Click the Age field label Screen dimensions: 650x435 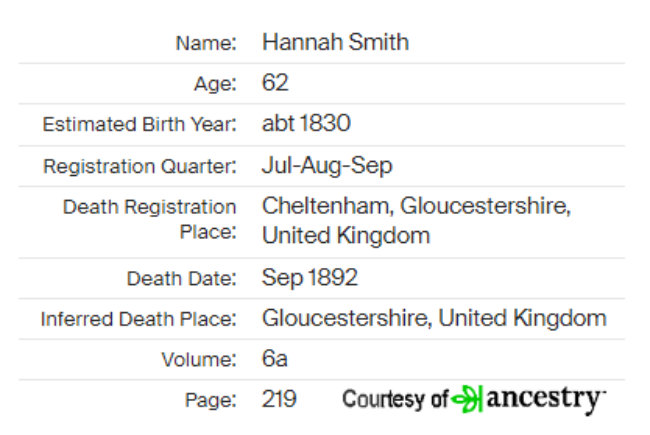tap(215, 84)
